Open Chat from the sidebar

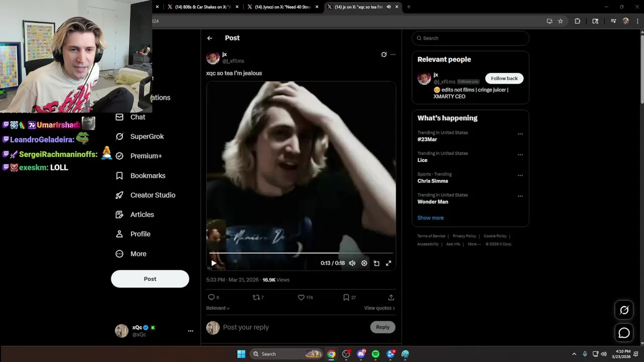pyautogui.click(x=130, y=117)
